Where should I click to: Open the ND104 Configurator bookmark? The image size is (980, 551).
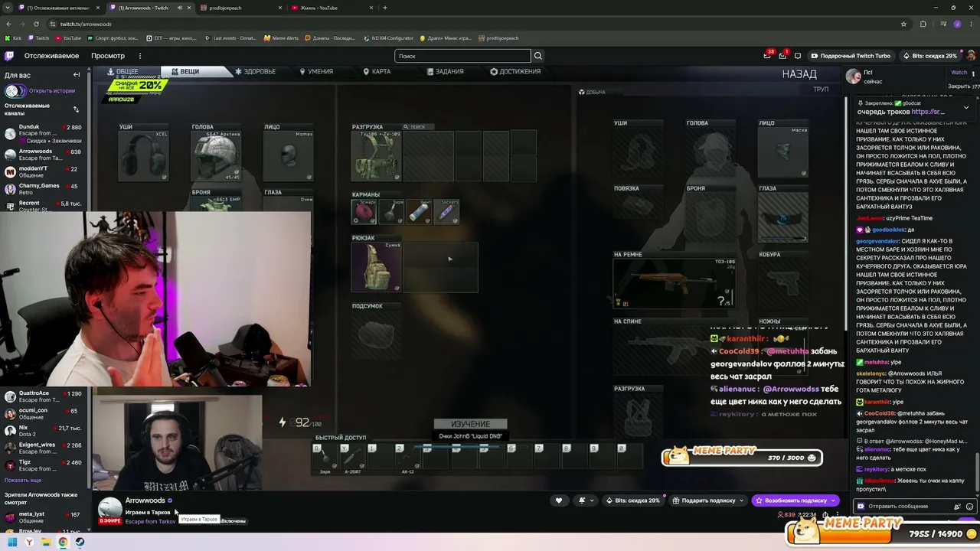coord(388,38)
